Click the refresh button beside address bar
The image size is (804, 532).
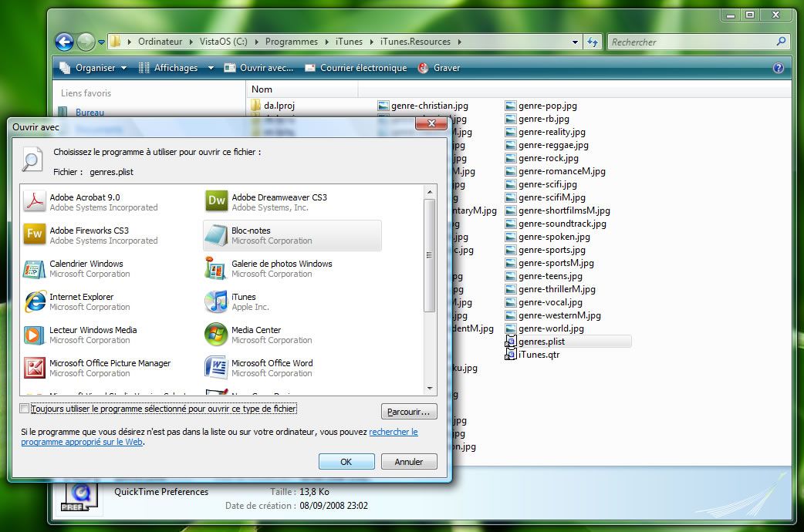pyautogui.click(x=593, y=42)
